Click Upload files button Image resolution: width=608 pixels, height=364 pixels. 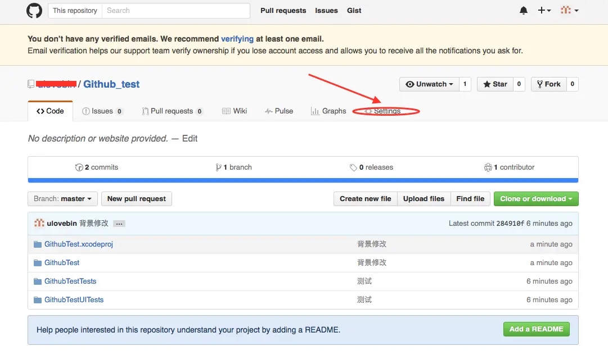(424, 199)
